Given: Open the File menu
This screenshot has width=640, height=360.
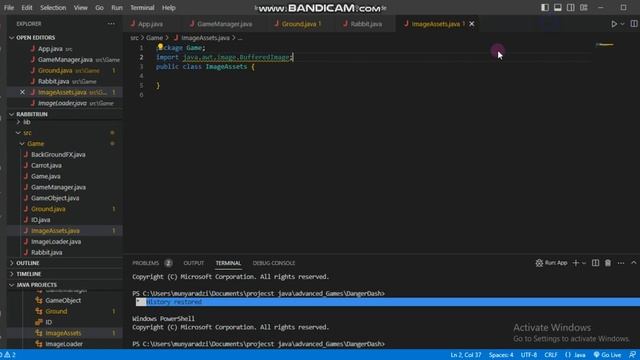Looking at the screenshot, I should (x=9, y=7).
